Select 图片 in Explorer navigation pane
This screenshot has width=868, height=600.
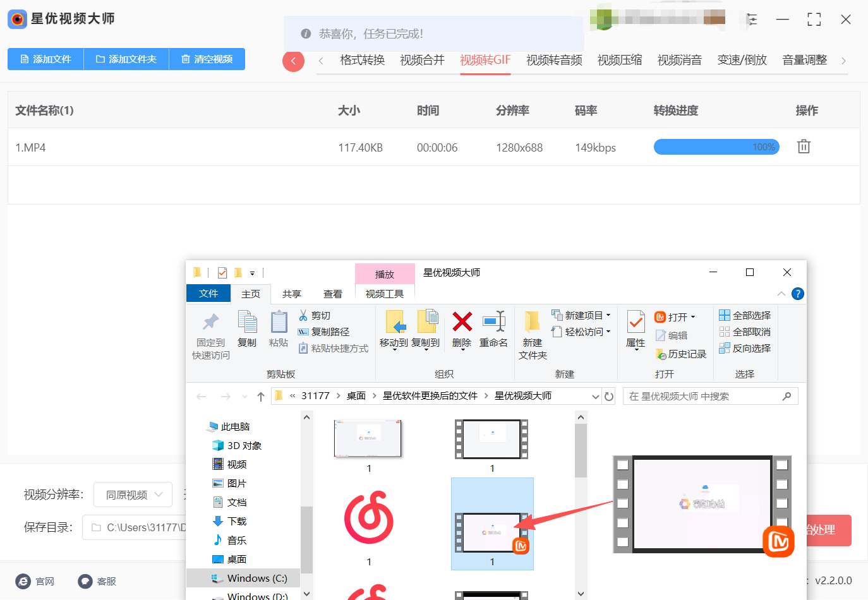pyautogui.click(x=230, y=483)
